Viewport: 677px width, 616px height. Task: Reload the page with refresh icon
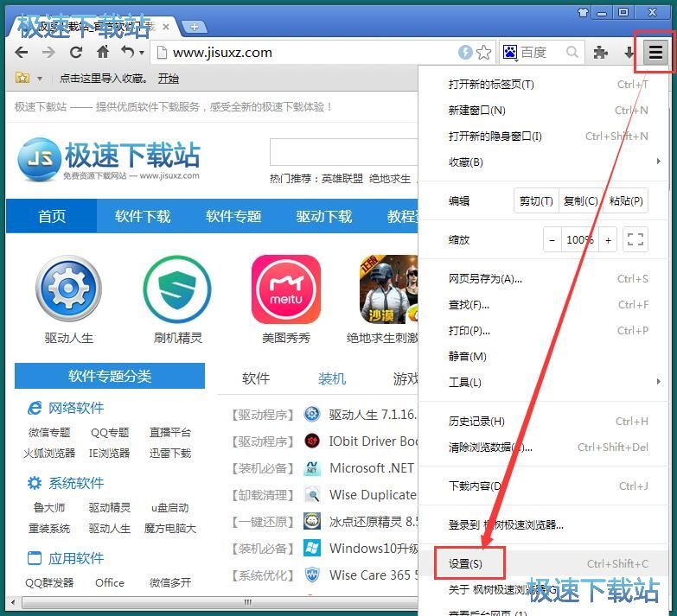(x=76, y=53)
